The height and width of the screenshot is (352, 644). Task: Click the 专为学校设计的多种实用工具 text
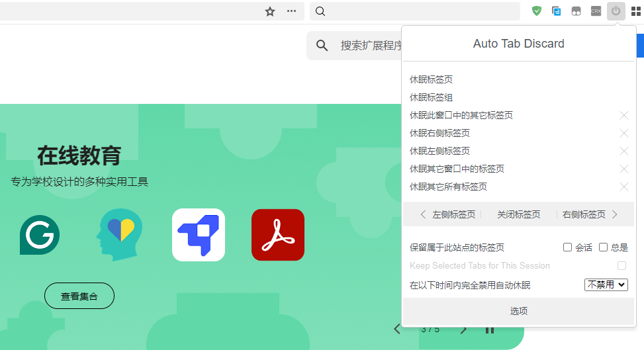pos(79,181)
